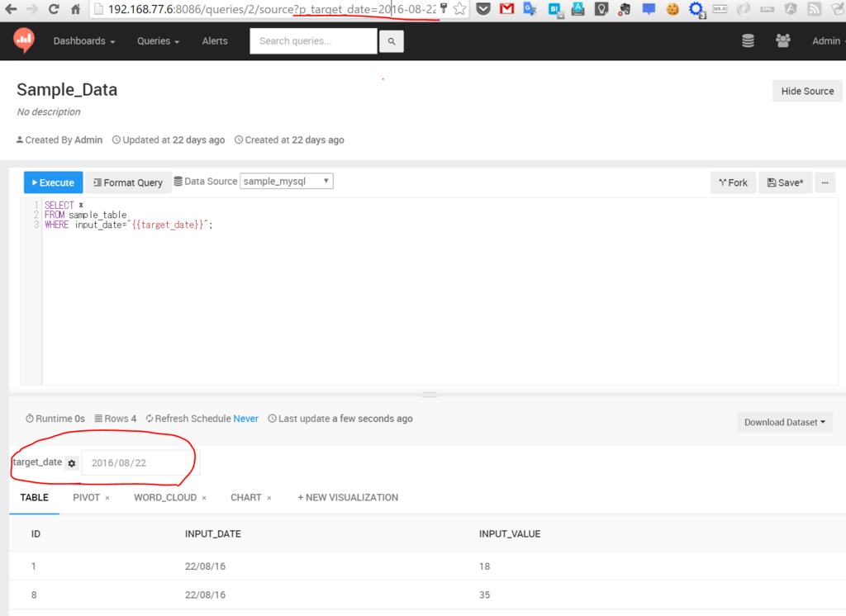The image size is (846, 616).
Task: Fork this query
Action: pyautogui.click(x=734, y=182)
